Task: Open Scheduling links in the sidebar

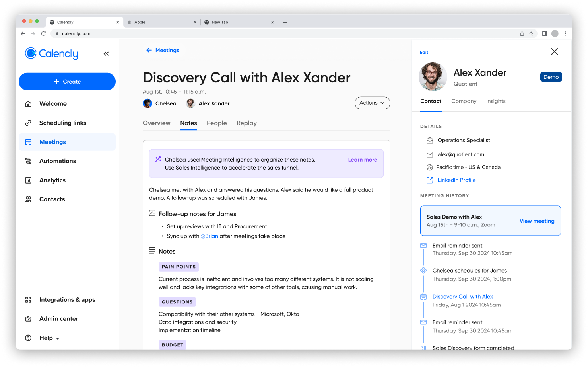Action: coord(67,123)
